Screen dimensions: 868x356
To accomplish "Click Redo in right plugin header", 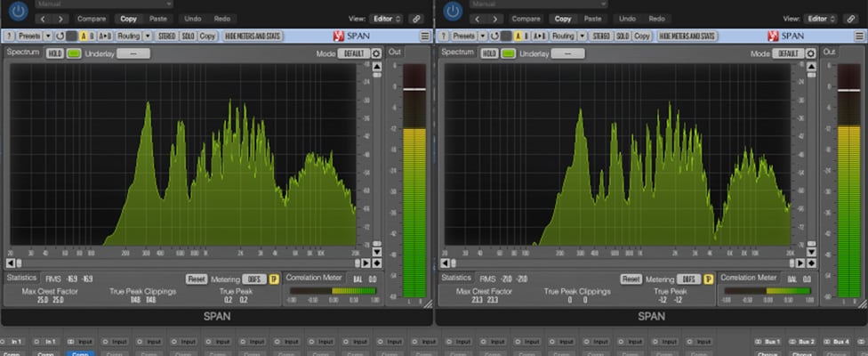I will (656, 19).
